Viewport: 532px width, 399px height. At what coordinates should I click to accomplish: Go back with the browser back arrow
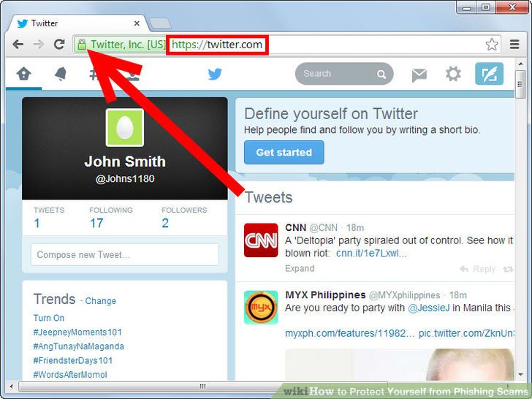[x=18, y=45]
